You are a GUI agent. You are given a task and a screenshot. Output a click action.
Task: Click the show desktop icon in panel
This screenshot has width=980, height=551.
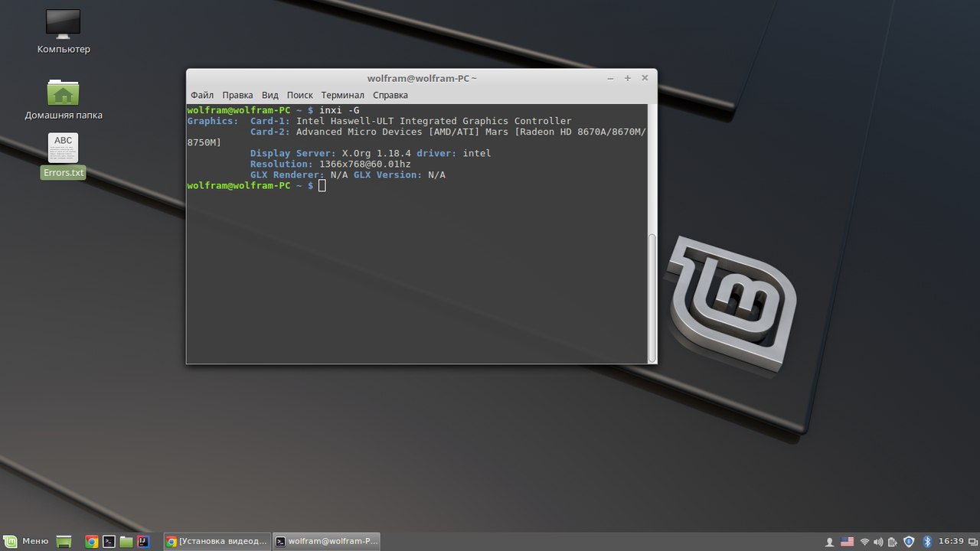(64, 542)
